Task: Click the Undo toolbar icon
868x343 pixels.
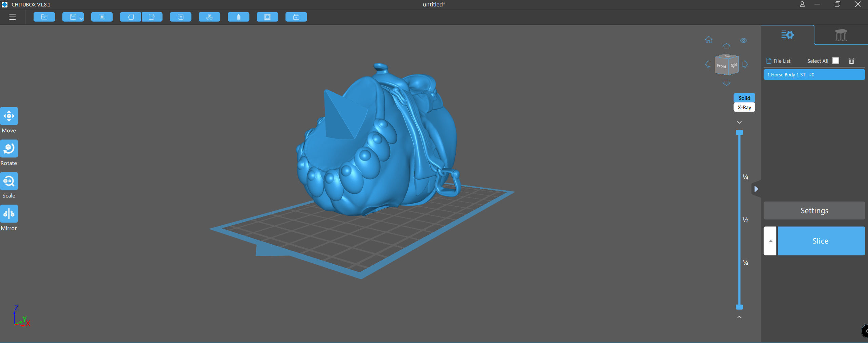Action: point(130,17)
